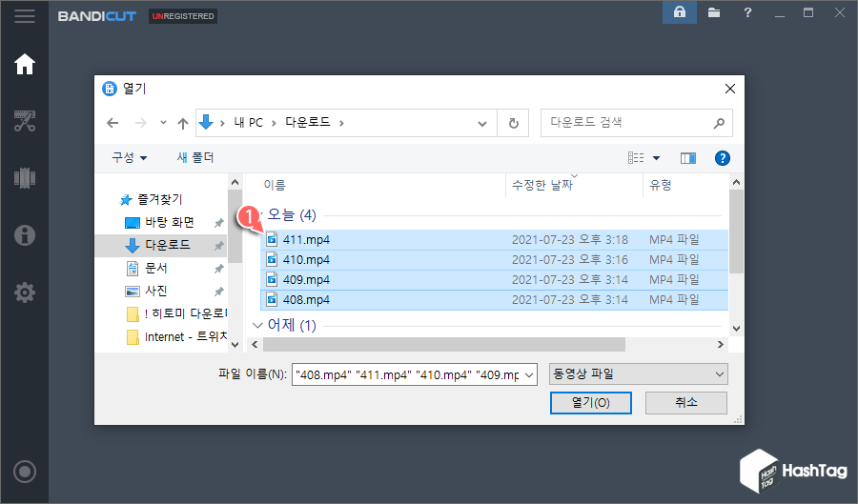Select file 409.mp4
Viewport: 858px width, 504px height.
(x=494, y=280)
